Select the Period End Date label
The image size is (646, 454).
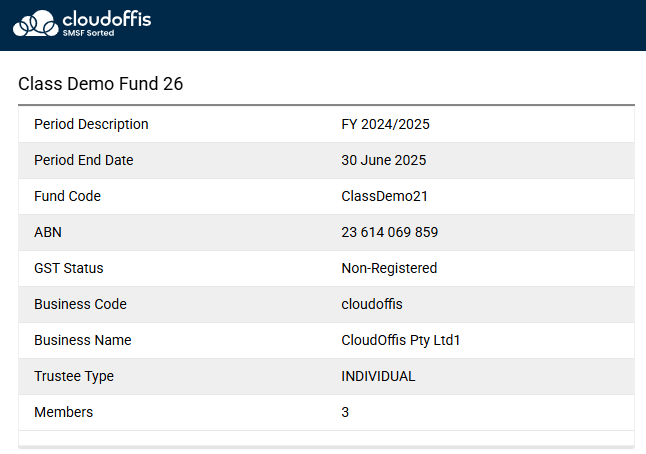(x=83, y=160)
